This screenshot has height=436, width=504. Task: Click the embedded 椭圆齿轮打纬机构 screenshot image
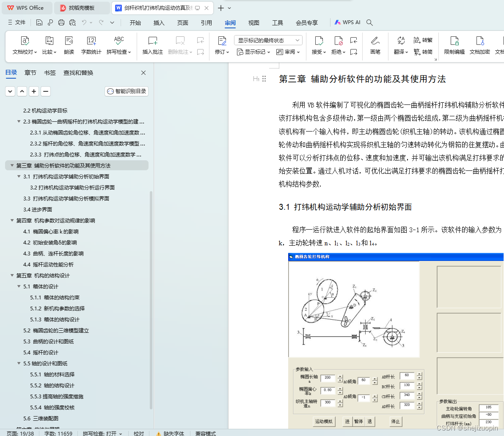396,341
